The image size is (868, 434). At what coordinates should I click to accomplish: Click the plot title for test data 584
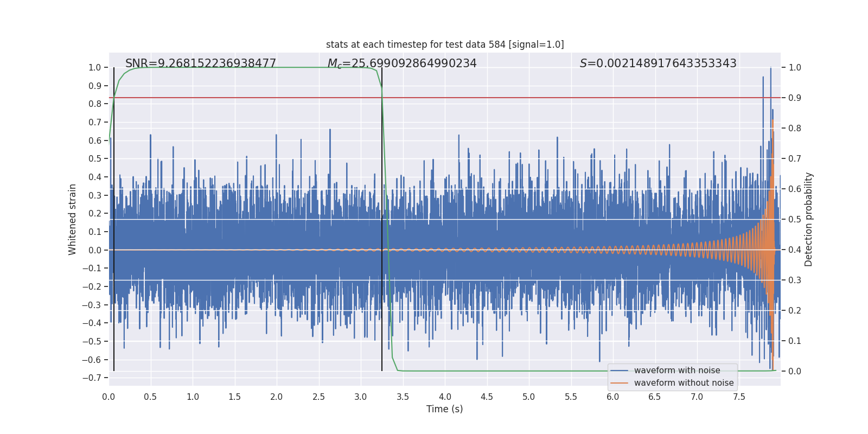pyautogui.click(x=445, y=44)
